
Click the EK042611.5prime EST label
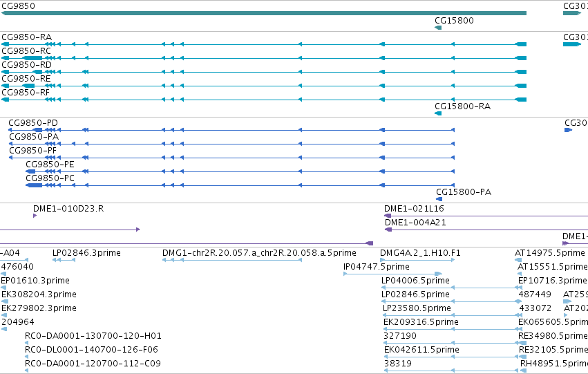pos(422,350)
